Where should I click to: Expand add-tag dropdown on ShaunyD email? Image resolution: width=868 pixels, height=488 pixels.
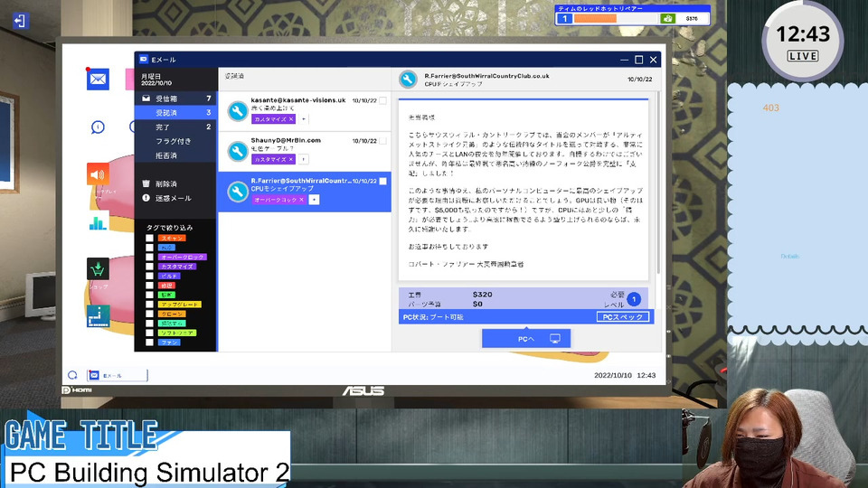point(304,159)
